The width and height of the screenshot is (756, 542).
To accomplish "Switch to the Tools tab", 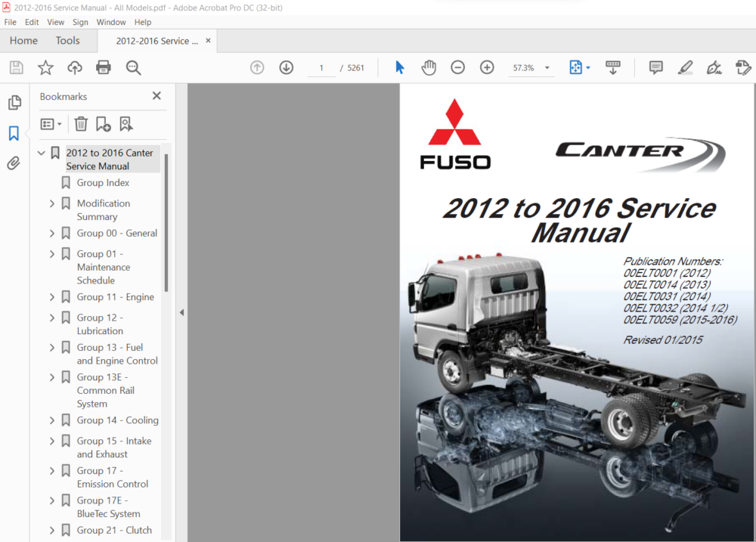I will (x=67, y=41).
